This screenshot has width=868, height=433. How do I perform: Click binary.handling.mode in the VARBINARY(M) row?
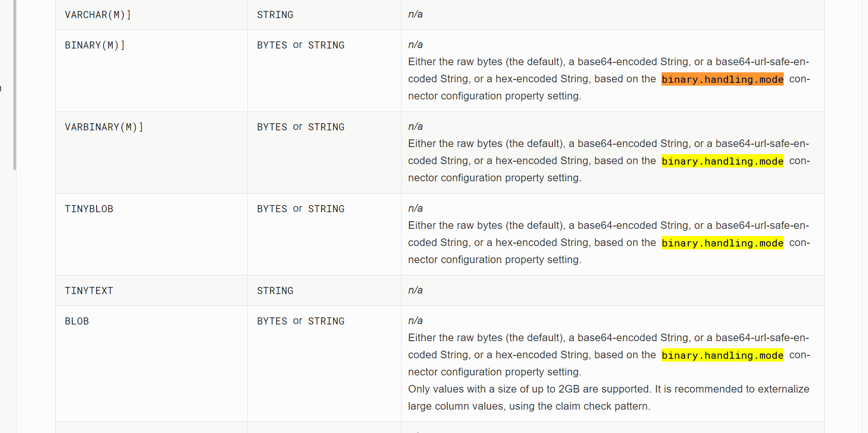pyautogui.click(x=722, y=161)
